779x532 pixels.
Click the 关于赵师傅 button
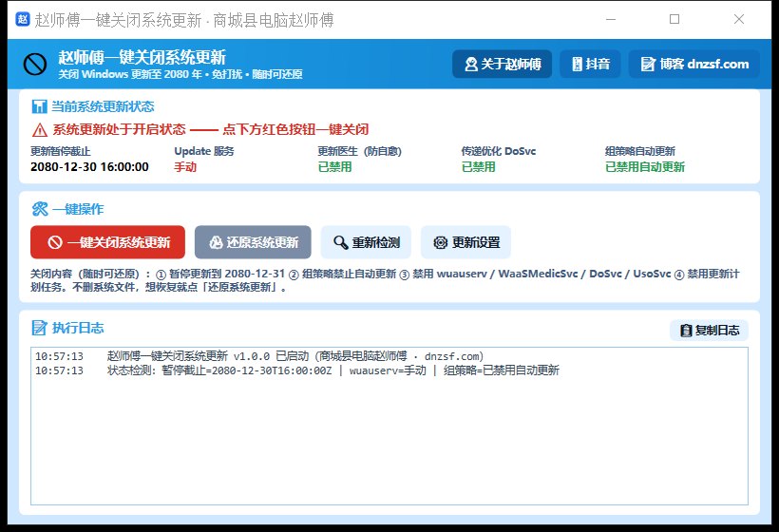(502, 64)
